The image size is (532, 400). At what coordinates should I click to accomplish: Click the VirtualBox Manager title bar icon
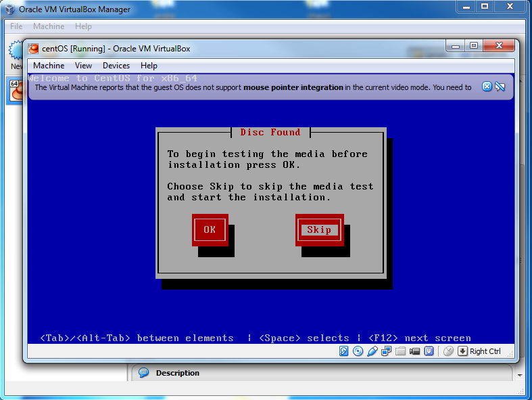click(10, 9)
